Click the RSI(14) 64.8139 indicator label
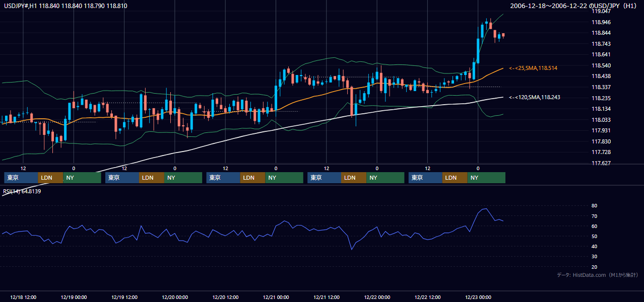 pos(22,191)
